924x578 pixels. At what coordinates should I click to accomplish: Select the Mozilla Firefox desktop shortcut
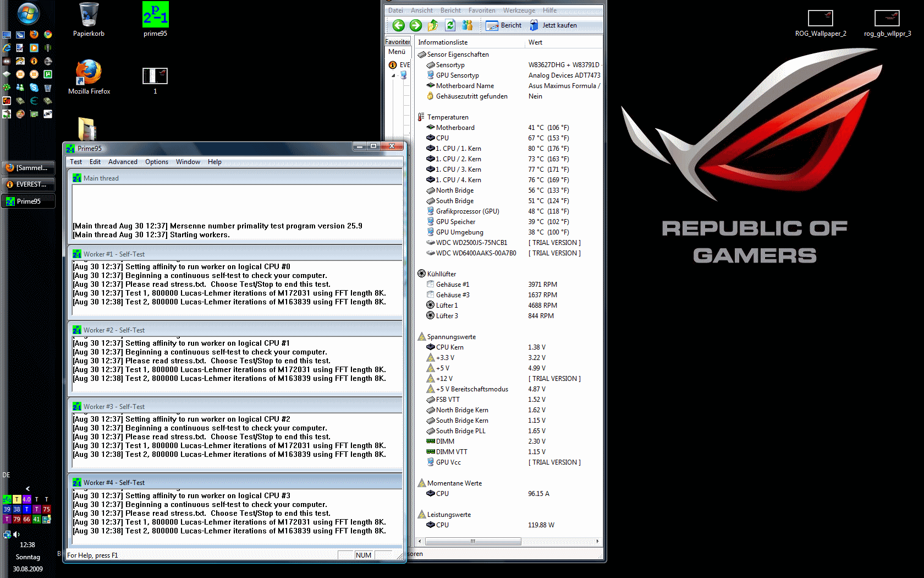click(89, 77)
